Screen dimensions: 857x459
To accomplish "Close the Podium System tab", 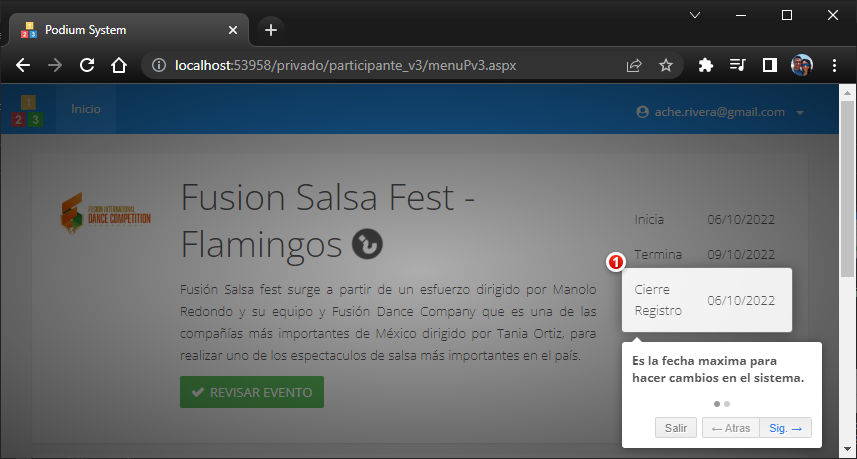I will (232, 30).
